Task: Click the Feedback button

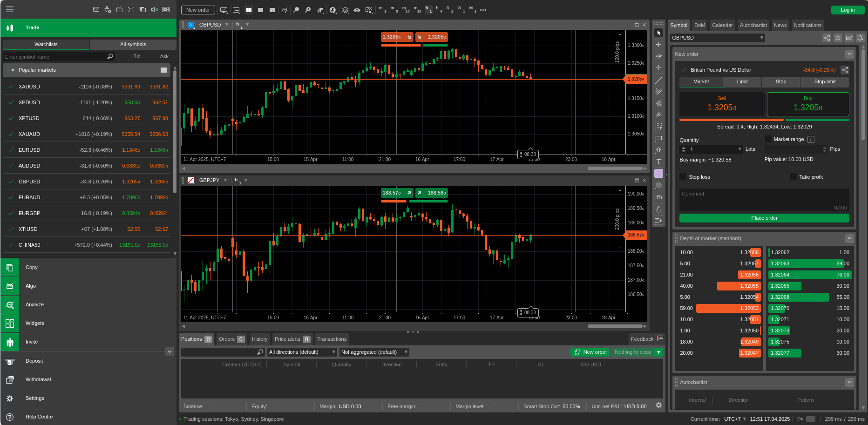Action: pos(646,339)
